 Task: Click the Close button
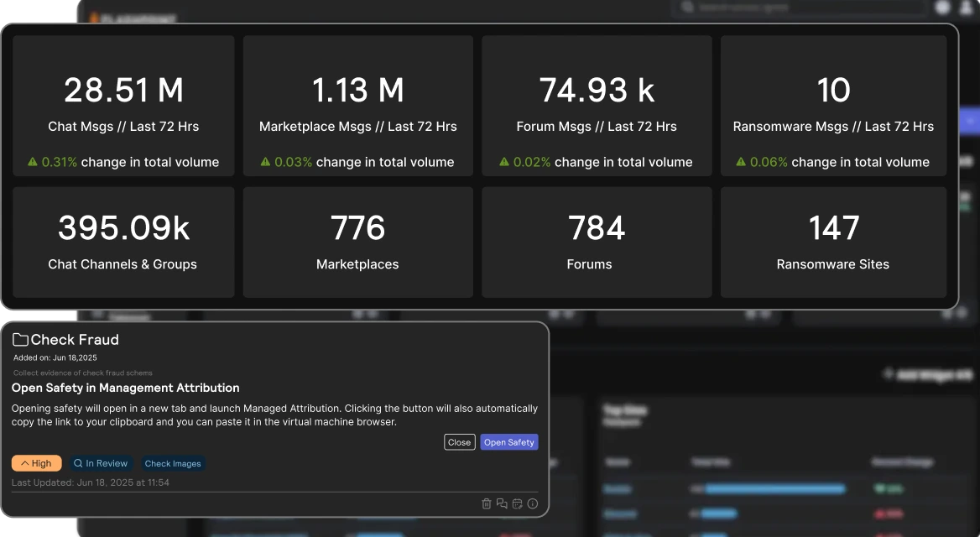(x=460, y=442)
